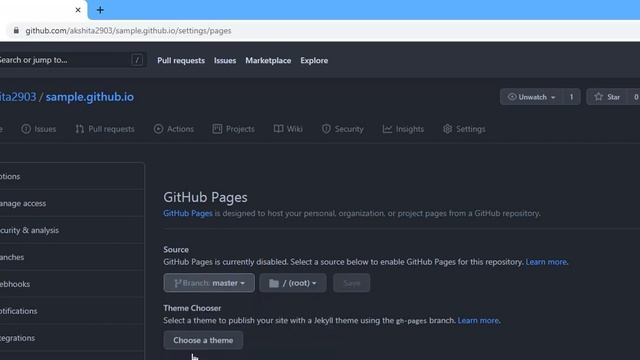640x360 pixels.
Task: Open the watcher count of 1
Action: point(571,97)
